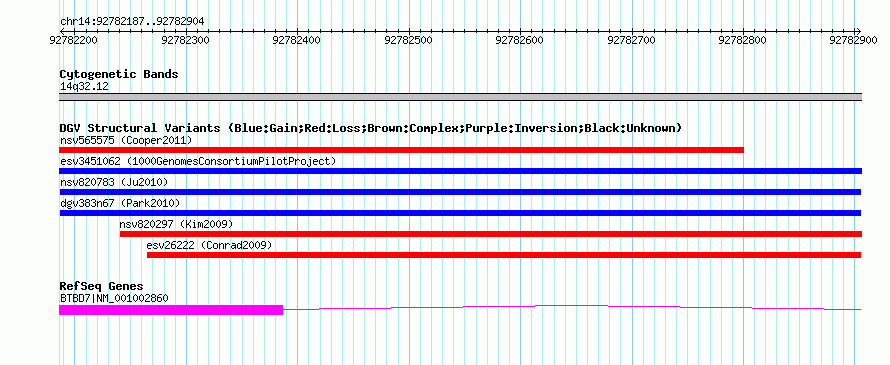890x365 pixels.
Task: Click the red bar for esv26222
Action: 504,255
